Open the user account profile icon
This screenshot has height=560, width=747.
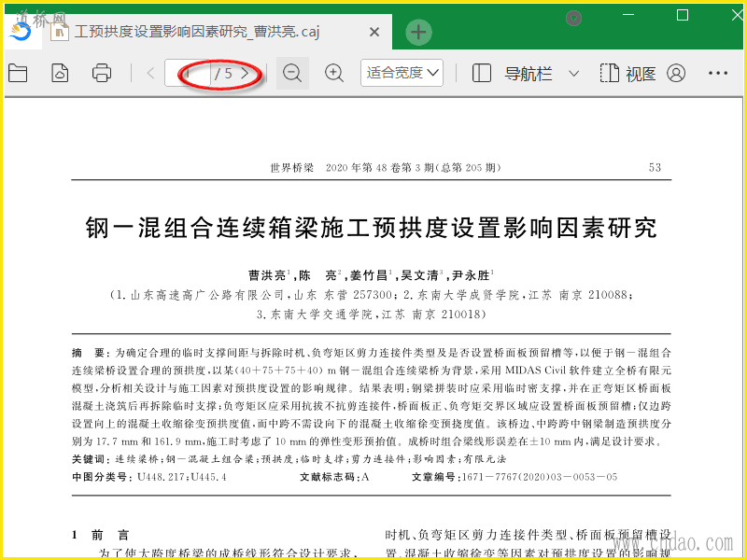pos(676,74)
